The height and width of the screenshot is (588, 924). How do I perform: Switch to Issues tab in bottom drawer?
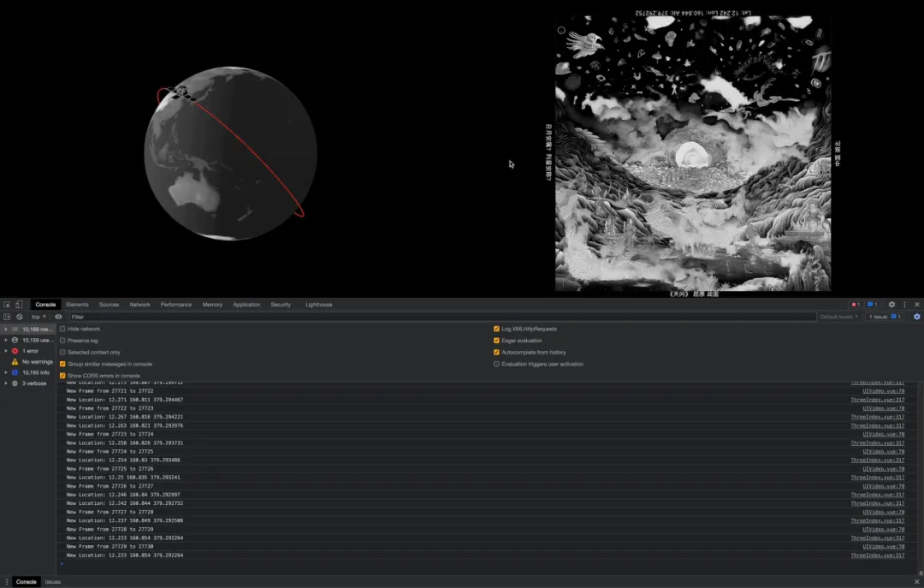tap(53, 581)
